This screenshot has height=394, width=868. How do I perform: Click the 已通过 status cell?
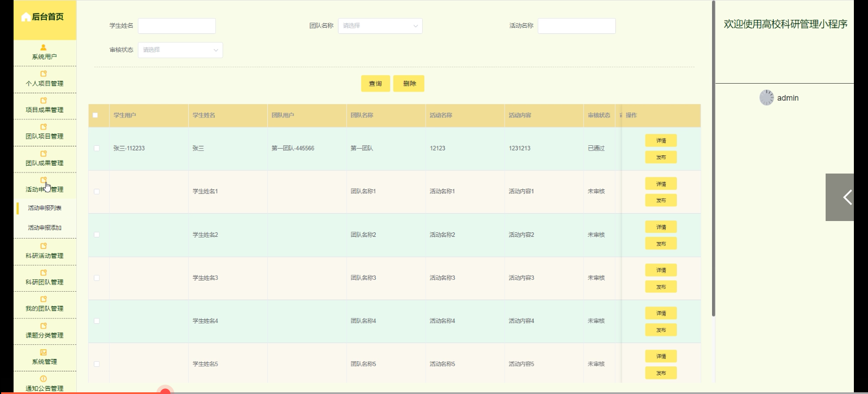[596, 149]
